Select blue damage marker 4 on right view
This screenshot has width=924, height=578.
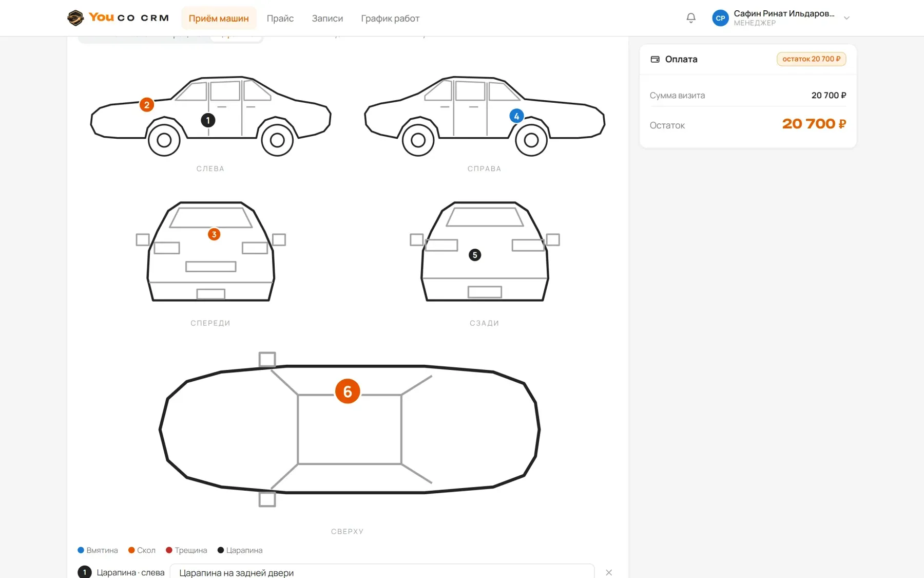516,116
